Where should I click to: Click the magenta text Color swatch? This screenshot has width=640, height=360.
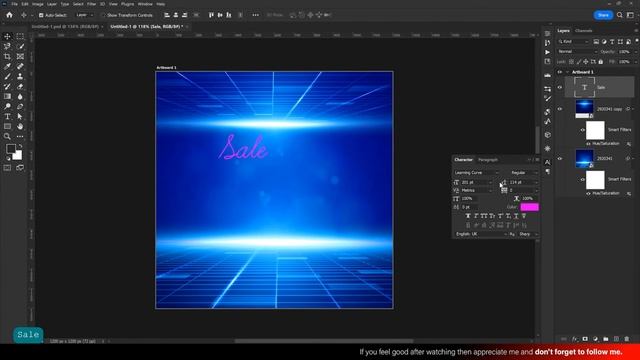[529, 207]
